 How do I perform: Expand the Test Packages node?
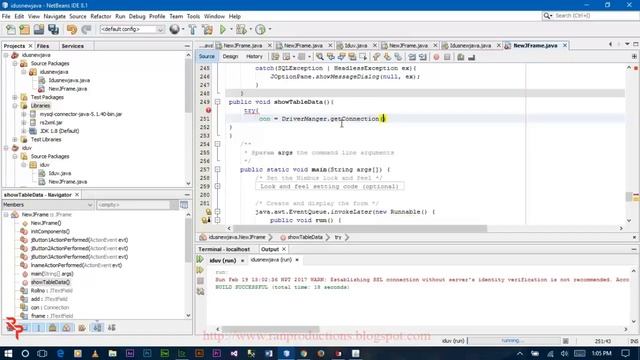(x=15, y=97)
